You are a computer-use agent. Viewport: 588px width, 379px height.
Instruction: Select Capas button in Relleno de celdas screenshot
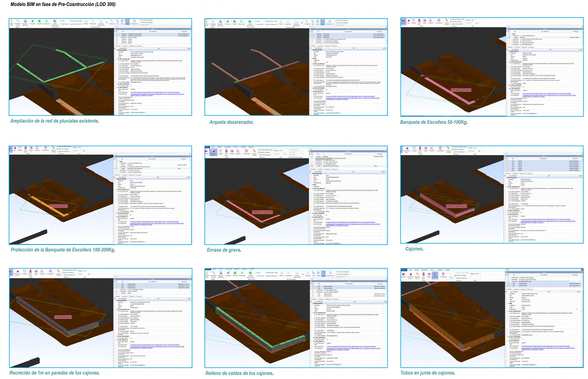pos(323,273)
